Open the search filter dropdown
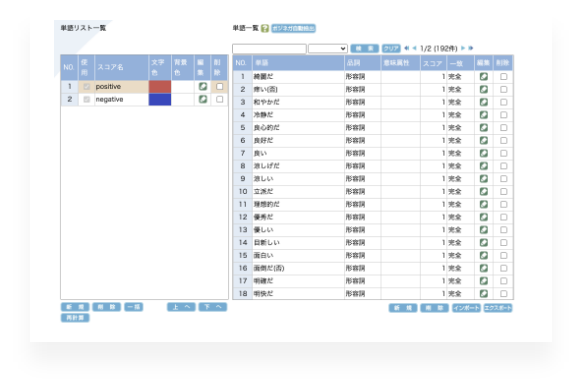 click(328, 49)
